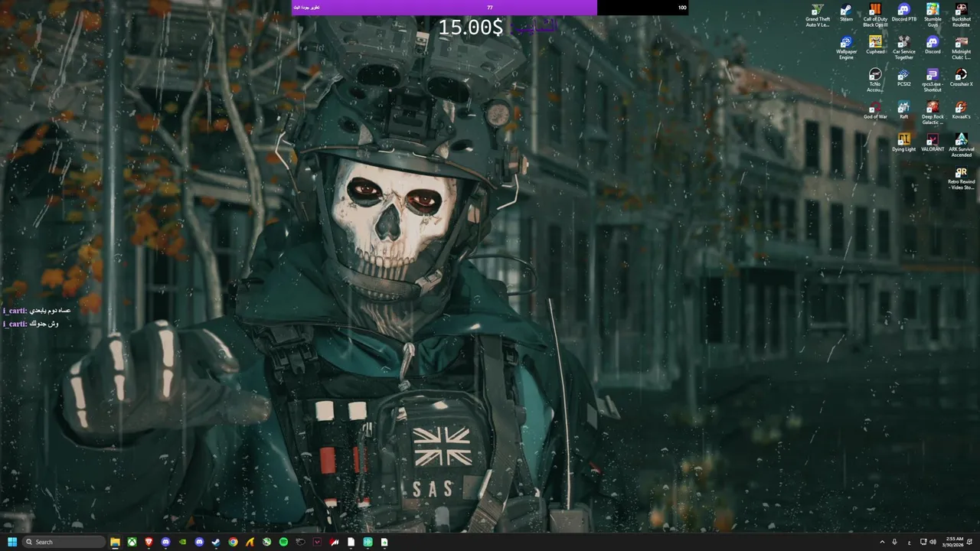Screen dimensions: 980x551
Task: Select the Wallpaper Engine desktop icon
Action: (x=846, y=47)
